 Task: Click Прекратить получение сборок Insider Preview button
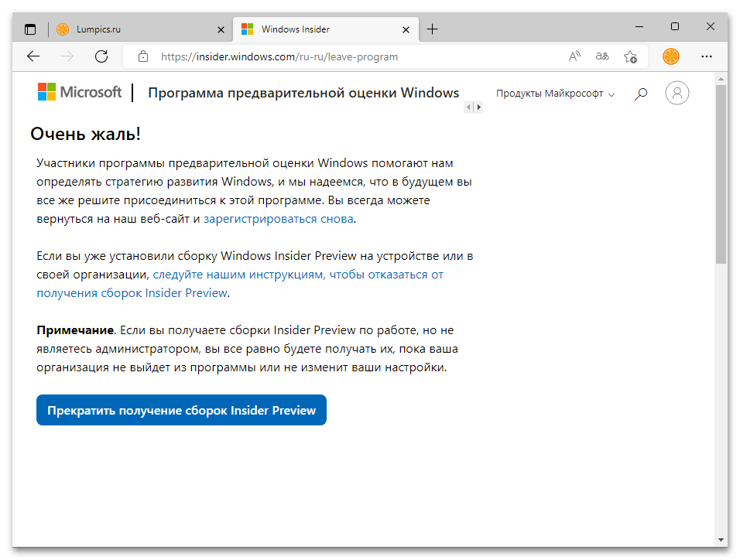coord(181,410)
